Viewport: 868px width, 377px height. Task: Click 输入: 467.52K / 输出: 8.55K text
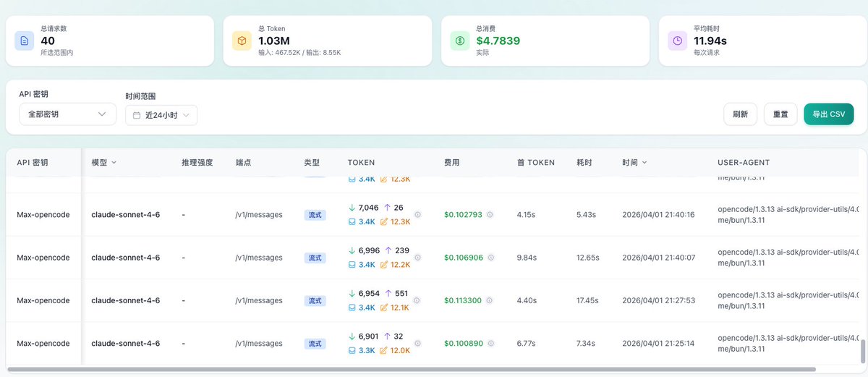(x=299, y=53)
